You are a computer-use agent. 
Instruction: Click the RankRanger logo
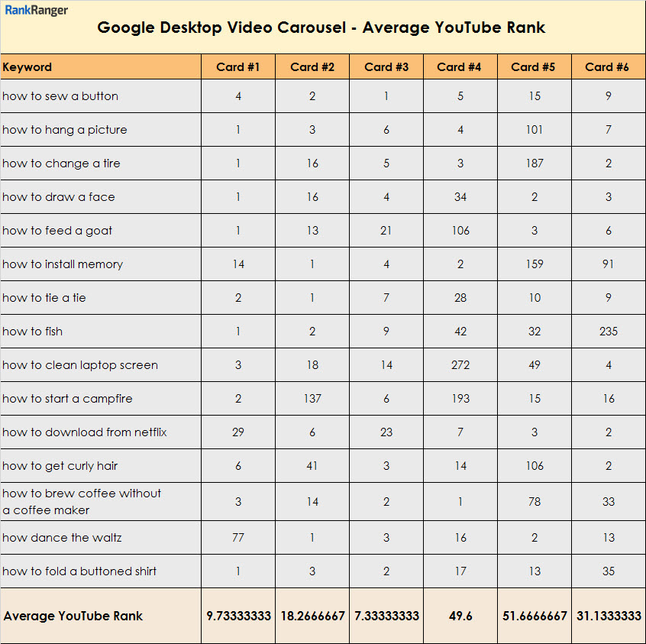[x=37, y=10]
